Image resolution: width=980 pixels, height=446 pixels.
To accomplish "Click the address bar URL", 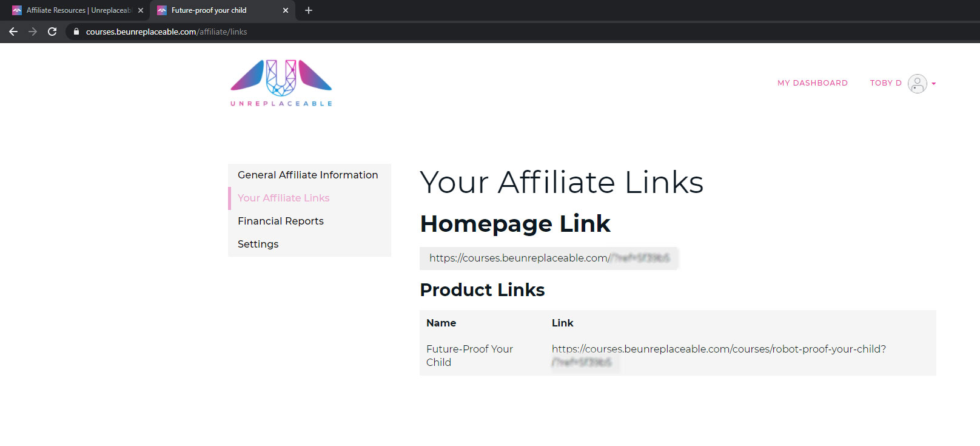I will click(166, 32).
